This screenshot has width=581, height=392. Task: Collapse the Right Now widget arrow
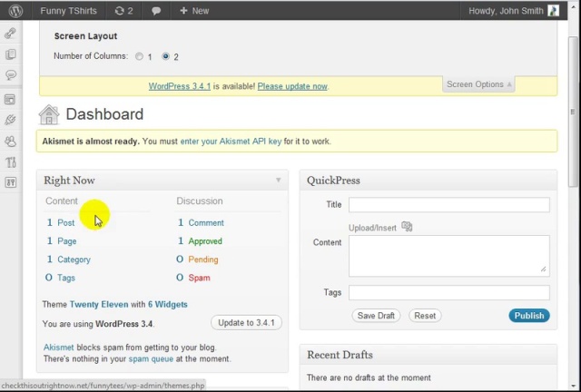pyautogui.click(x=279, y=180)
